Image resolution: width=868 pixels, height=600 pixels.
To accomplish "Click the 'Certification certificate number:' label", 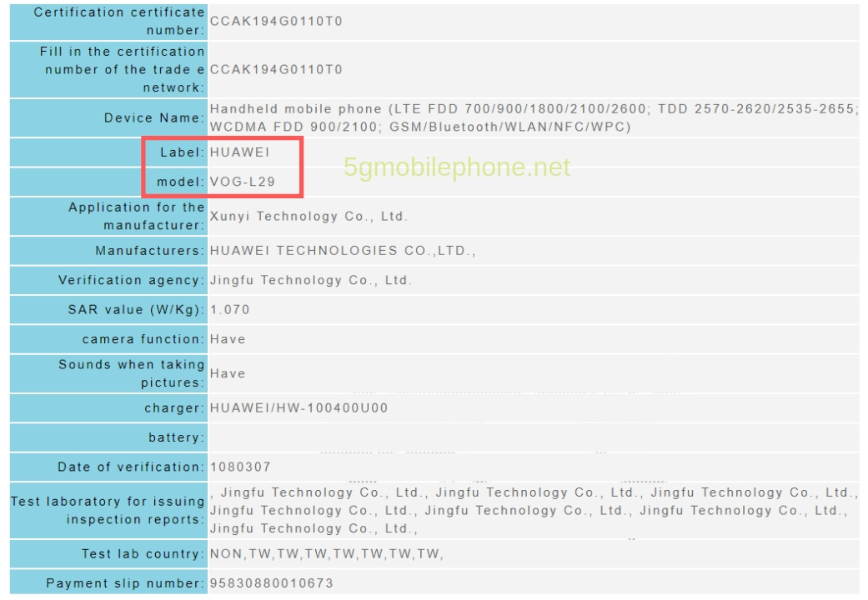I will click(x=119, y=21).
